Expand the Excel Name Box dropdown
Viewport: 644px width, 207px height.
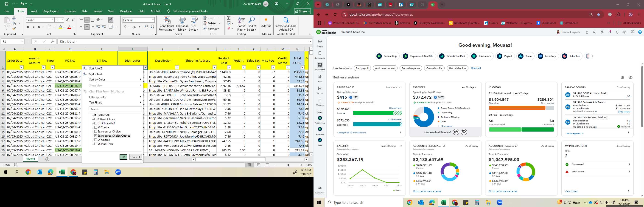(x=22, y=41)
